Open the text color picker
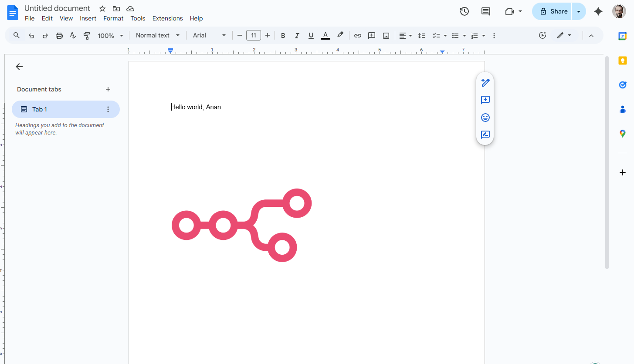Image resolution: width=634 pixels, height=364 pixels. tap(325, 35)
